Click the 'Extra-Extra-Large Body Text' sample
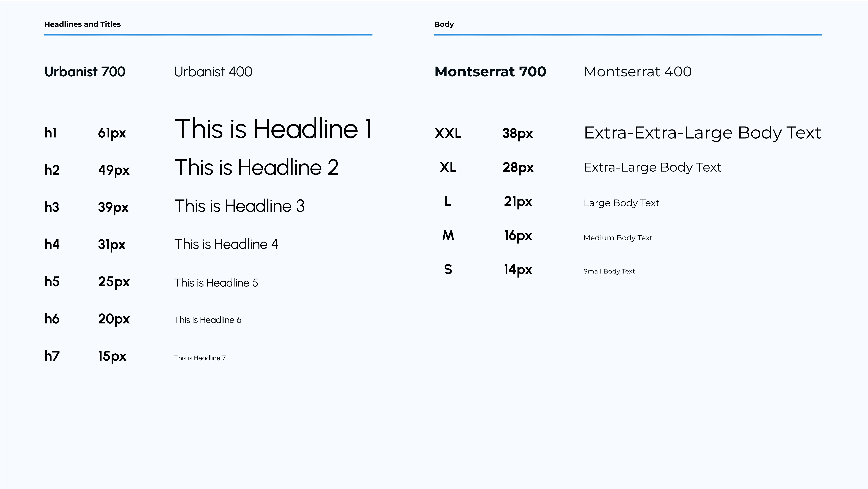This screenshot has height=489, width=868. [702, 133]
